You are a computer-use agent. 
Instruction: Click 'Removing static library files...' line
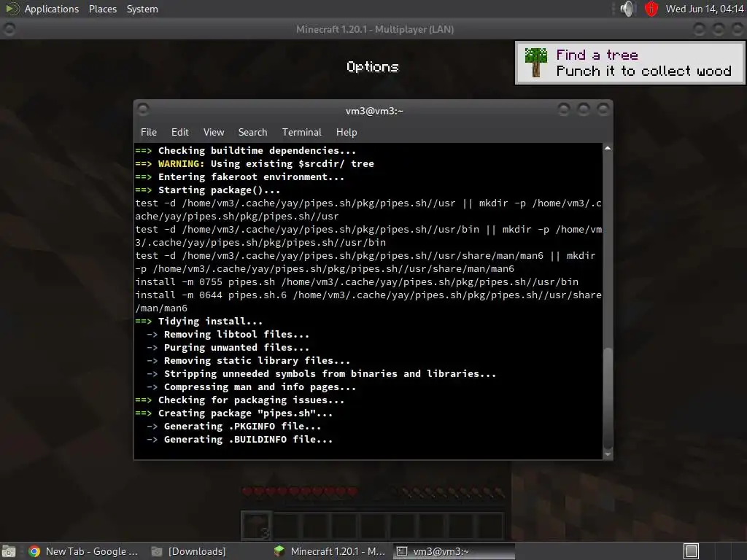(257, 361)
